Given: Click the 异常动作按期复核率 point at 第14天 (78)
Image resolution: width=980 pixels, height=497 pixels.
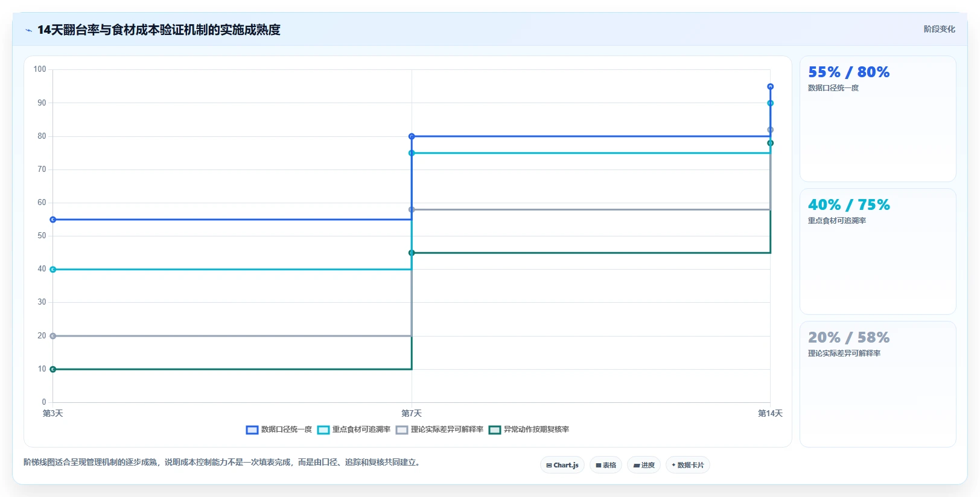Looking at the screenshot, I should (771, 143).
